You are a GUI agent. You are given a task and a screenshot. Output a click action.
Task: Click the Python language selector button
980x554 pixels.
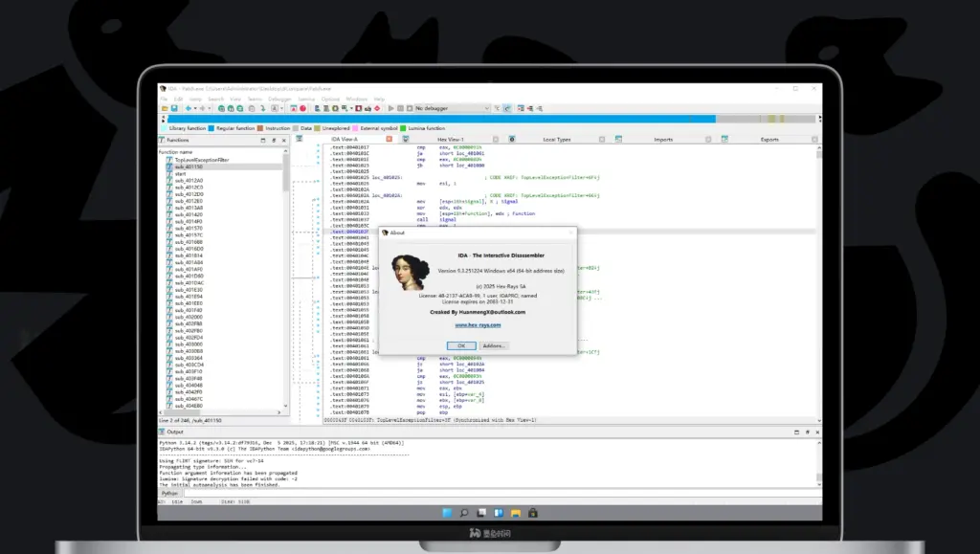(x=169, y=493)
